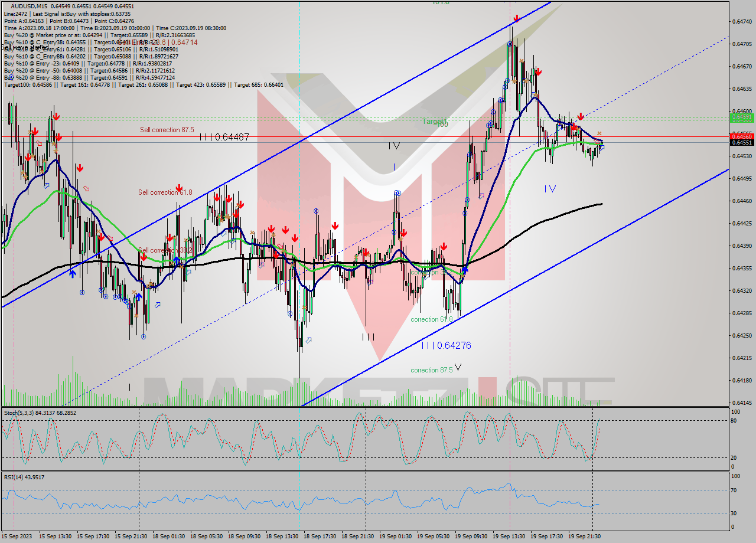Click the black 'I V' wave label
The width and height of the screenshot is (756, 543).
click(x=395, y=146)
